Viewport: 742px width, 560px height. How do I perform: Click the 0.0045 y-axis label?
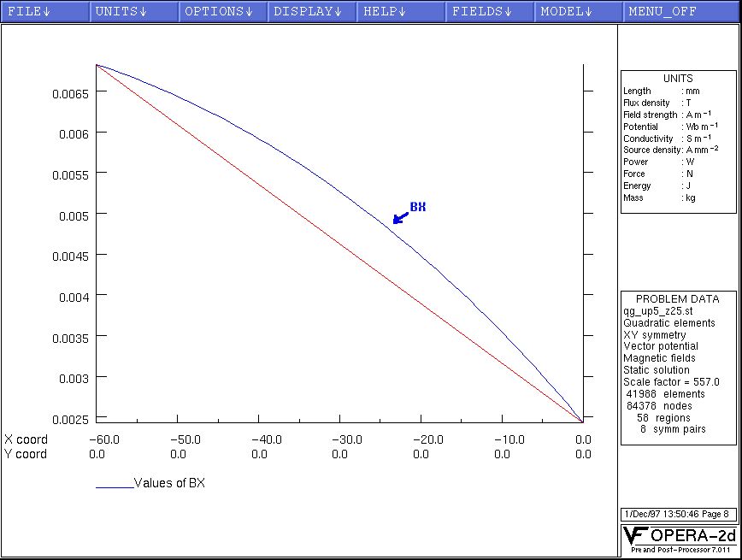pyautogui.click(x=70, y=256)
